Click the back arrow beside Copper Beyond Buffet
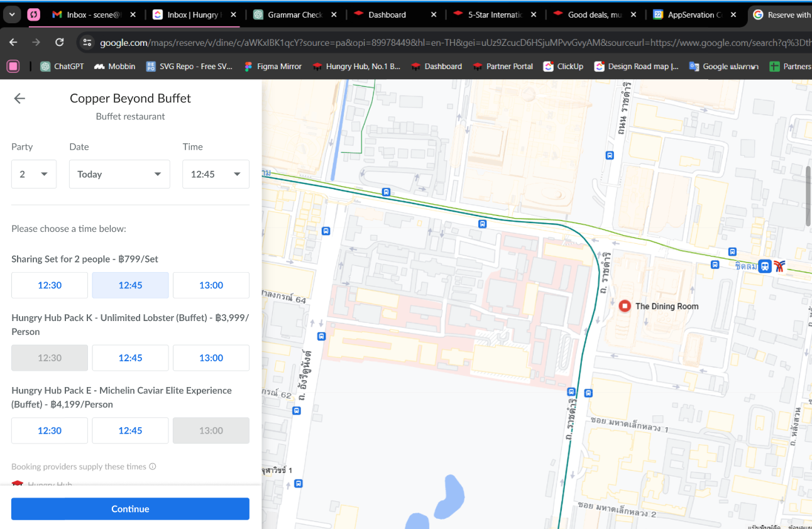Viewport: 812px width, 529px height. 19,99
